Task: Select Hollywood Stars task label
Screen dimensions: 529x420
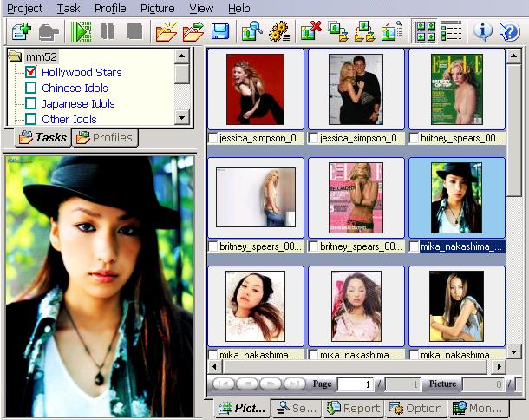Action: [x=82, y=72]
